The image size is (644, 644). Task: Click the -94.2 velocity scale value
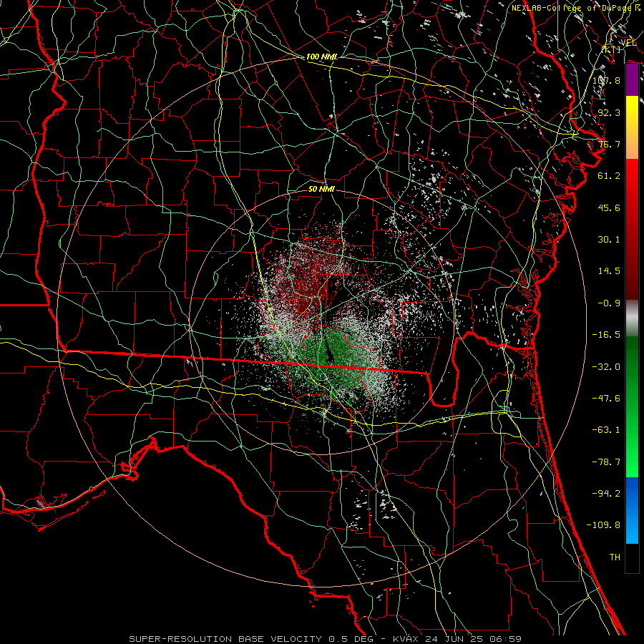(x=606, y=494)
